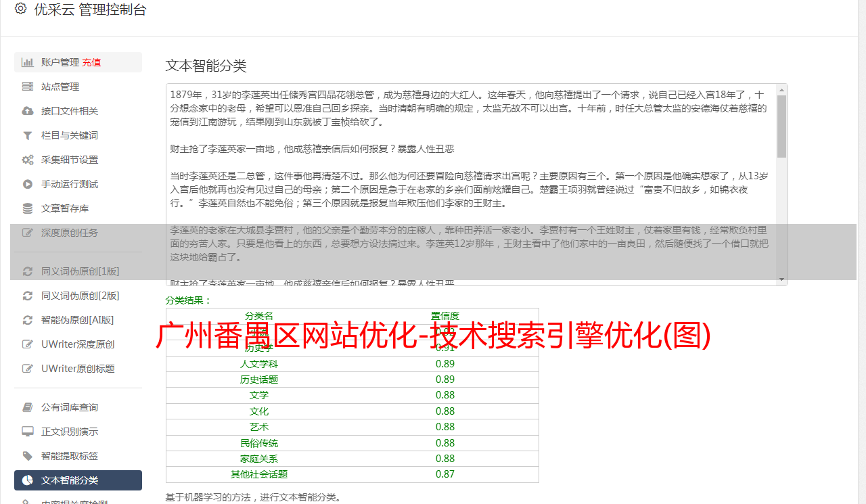
Task: Select the 文化 category cell
Action: 259,411
